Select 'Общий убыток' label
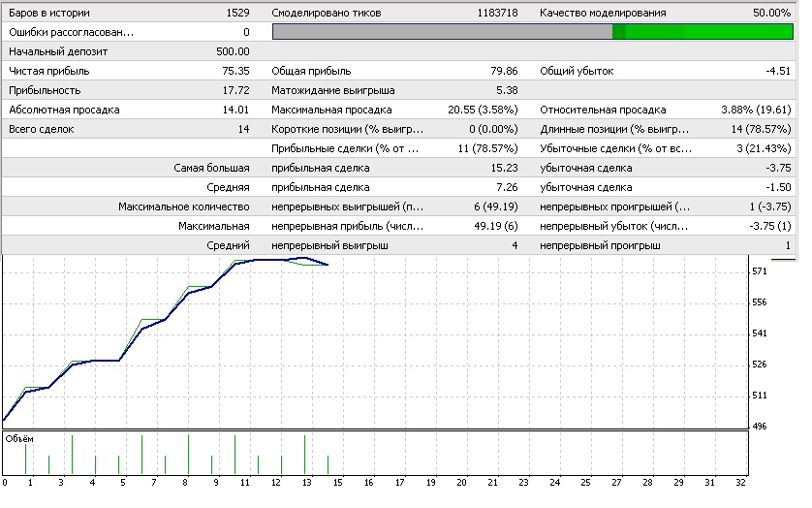Image resolution: width=812 pixels, height=508 pixels. 577,71
